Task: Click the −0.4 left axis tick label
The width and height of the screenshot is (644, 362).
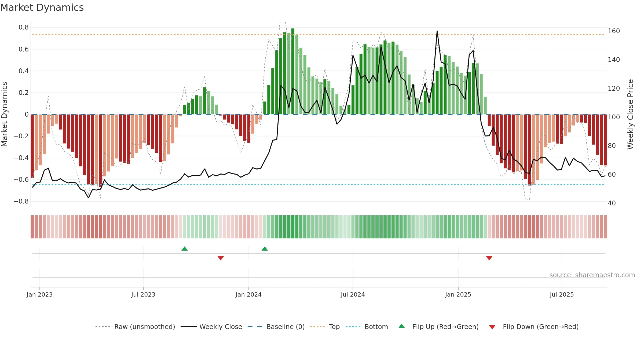Action: (21, 158)
